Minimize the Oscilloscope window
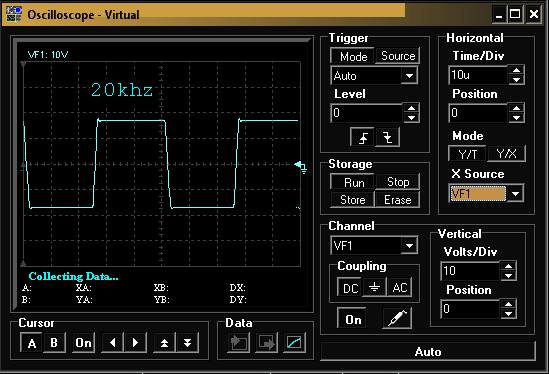 tap(499, 14)
